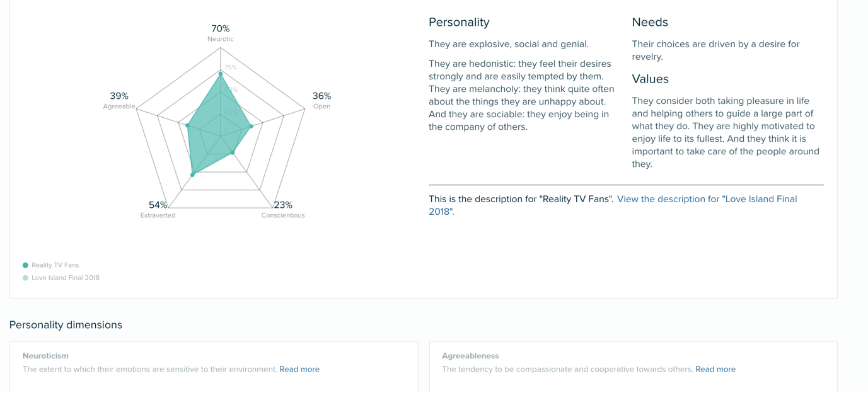Screen dimensions: 868x393
Task: Click the 23% Conscientious axis label
Action: (x=283, y=205)
